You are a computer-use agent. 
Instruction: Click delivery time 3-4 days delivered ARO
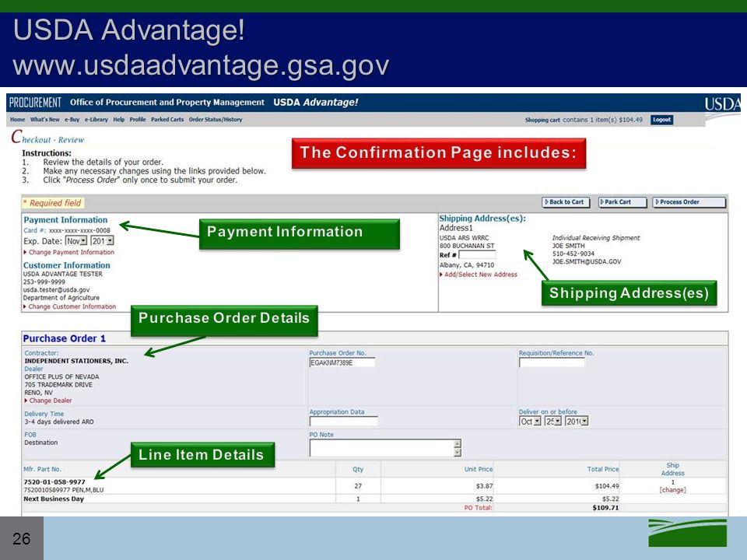click(x=59, y=422)
